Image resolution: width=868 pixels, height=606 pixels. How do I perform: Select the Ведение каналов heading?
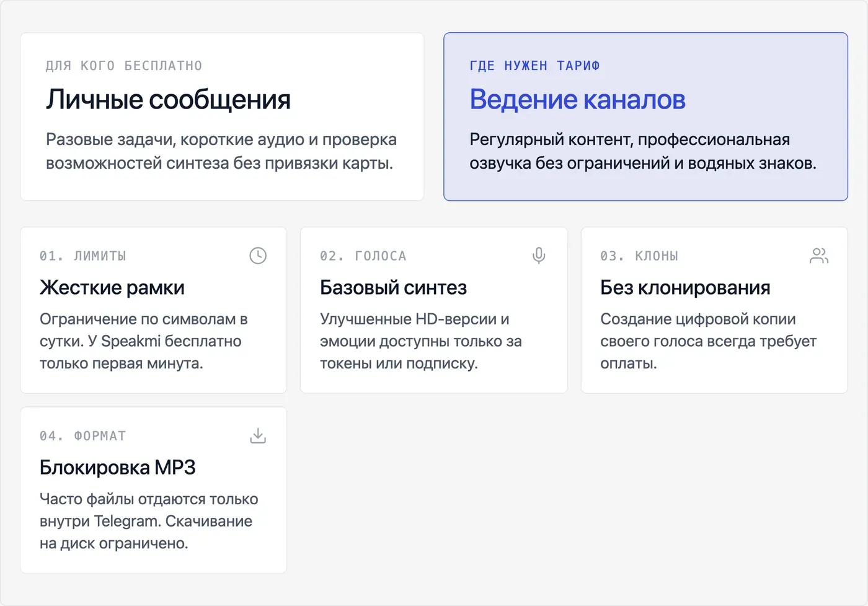coord(577,99)
